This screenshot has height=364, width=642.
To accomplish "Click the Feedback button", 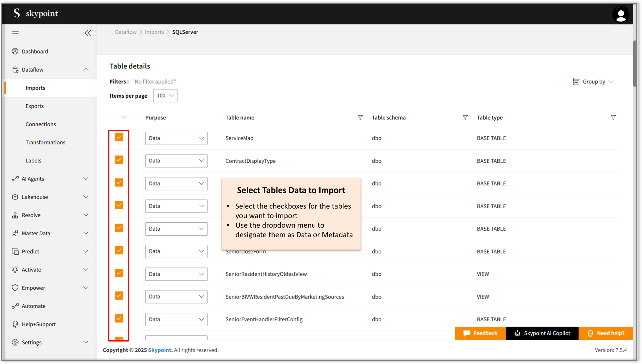I will [480, 334].
